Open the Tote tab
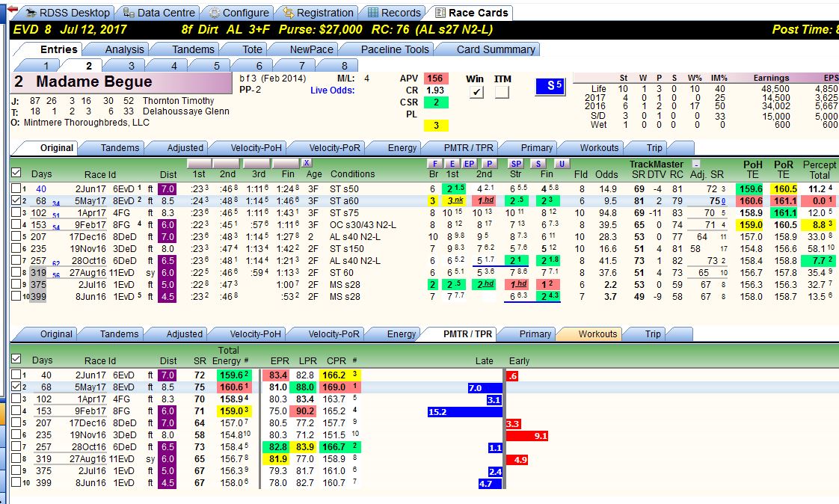This screenshot has width=839, height=504. pyautogui.click(x=252, y=49)
